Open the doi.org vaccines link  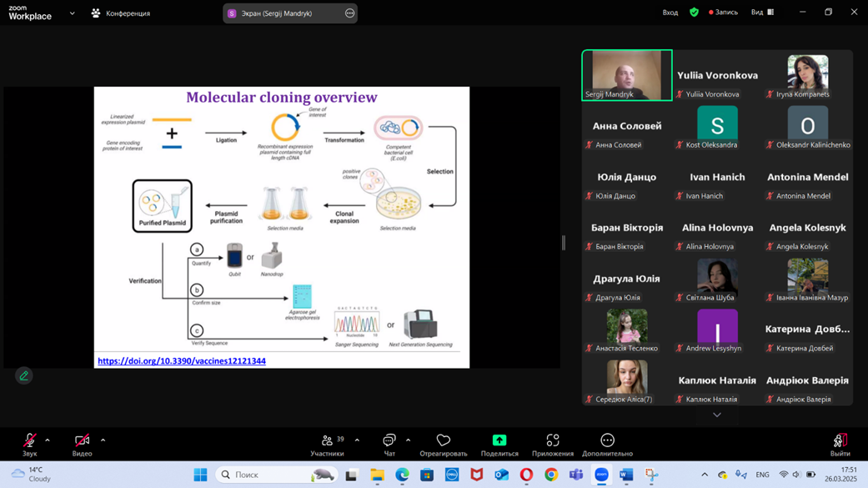coord(182,361)
